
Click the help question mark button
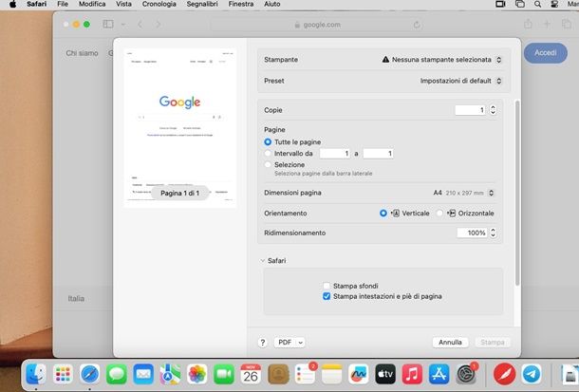263,343
